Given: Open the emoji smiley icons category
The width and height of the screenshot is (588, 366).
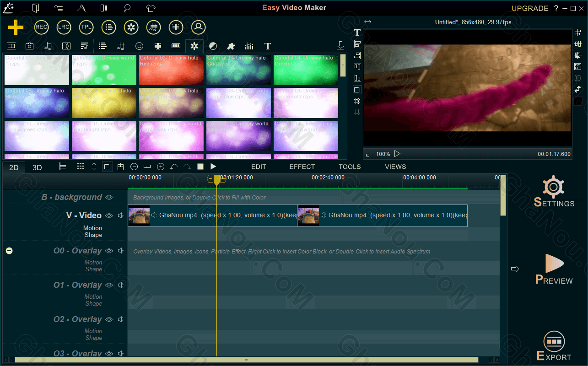Looking at the screenshot, I should (x=140, y=46).
